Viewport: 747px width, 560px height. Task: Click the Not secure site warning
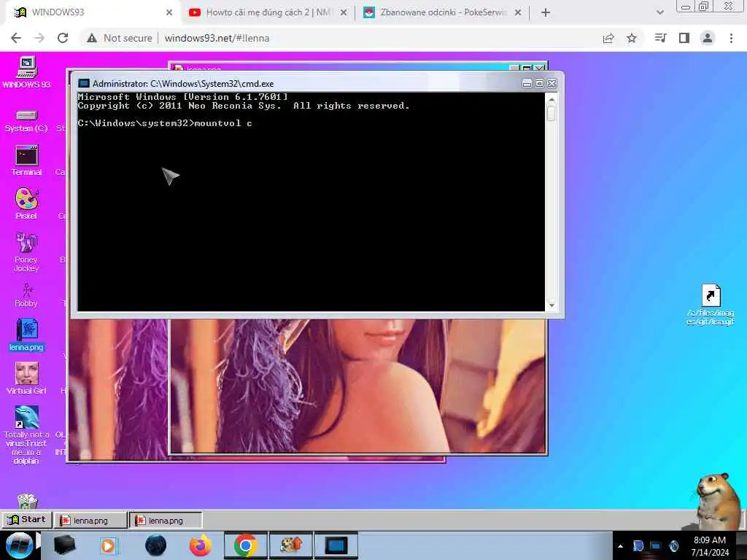pyautogui.click(x=120, y=38)
